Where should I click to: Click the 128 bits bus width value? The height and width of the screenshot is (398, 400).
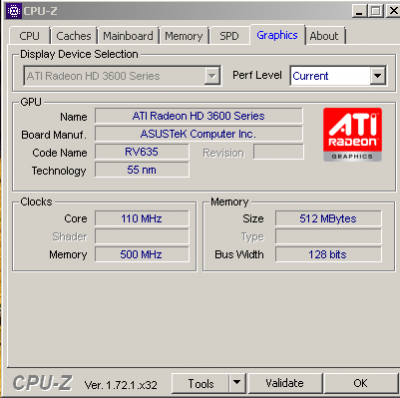pos(328,255)
